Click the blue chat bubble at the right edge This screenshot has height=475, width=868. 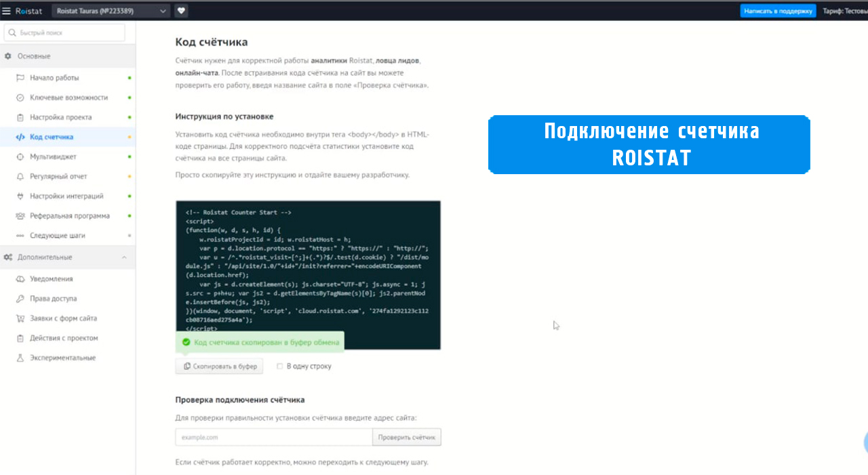[x=866, y=442]
